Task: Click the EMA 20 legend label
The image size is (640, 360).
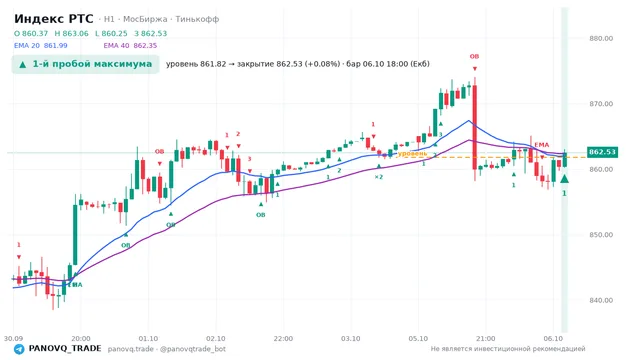Action: click(27, 46)
